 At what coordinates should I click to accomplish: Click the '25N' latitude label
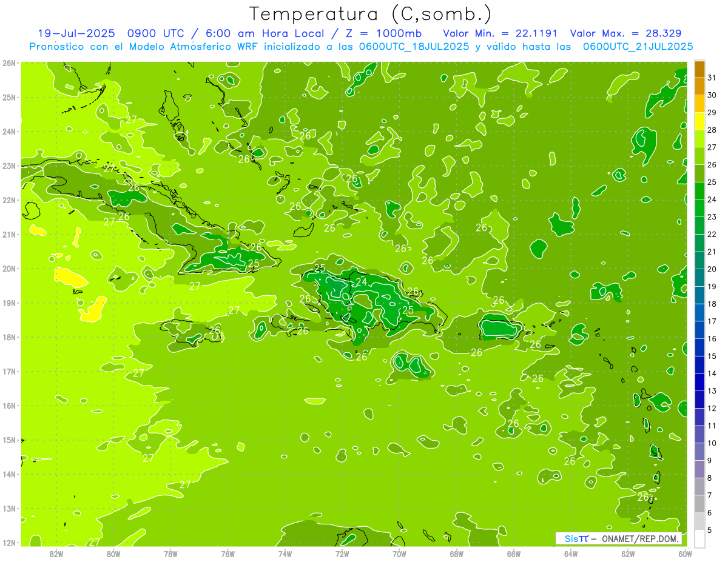click(8, 97)
